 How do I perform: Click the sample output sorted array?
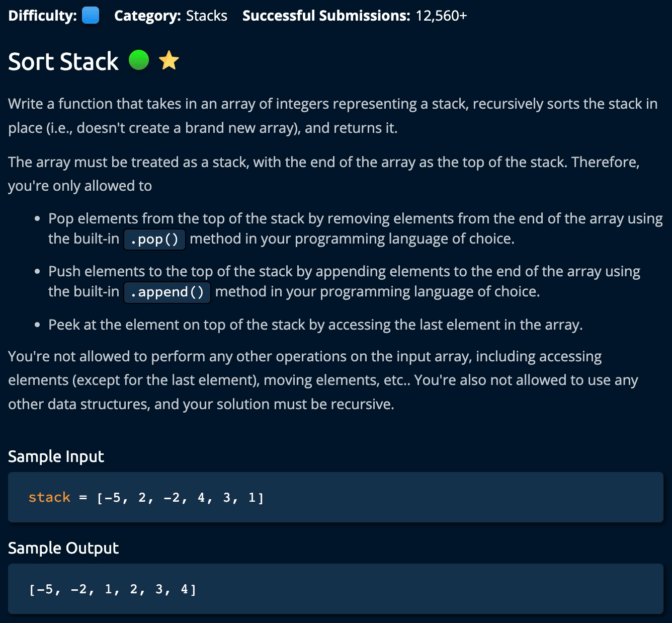113,589
